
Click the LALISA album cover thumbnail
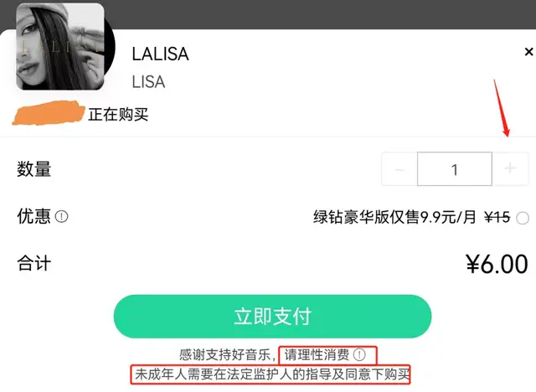[x=60, y=47]
